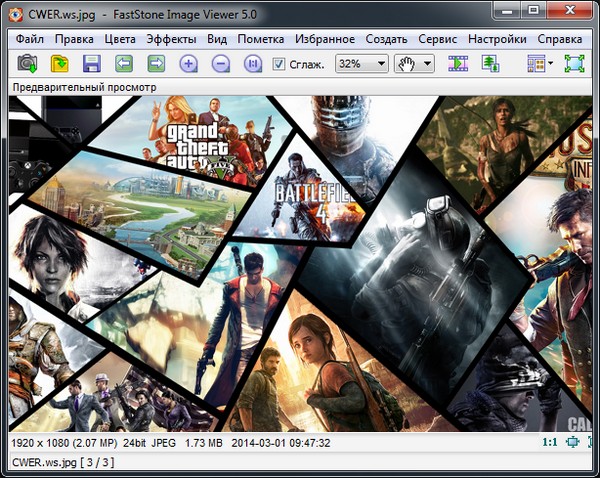This screenshot has width=600, height=478.
Task: Open the Настройки menu
Action: point(497,39)
